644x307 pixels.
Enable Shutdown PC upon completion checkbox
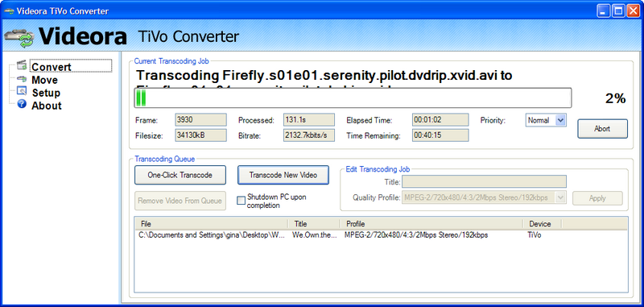pyautogui.click(x=241, y=201)
